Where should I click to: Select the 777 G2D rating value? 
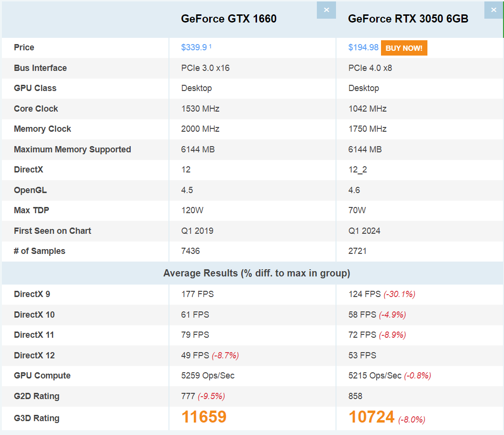tap(188, 396)
